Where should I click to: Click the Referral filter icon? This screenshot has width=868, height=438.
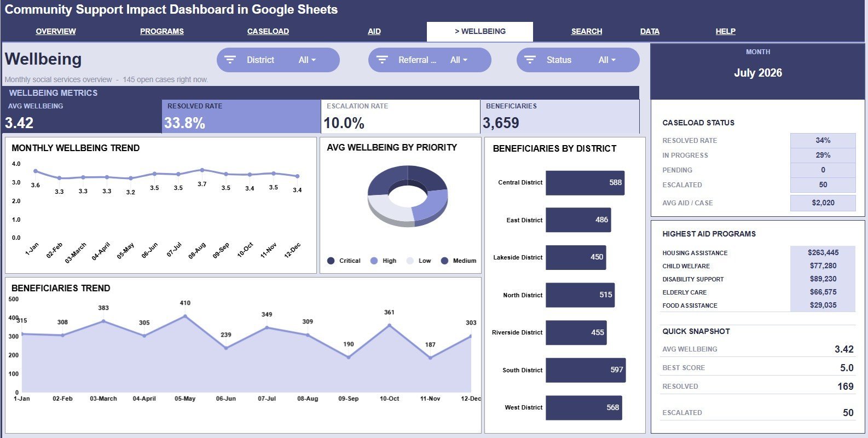(382, 60)
